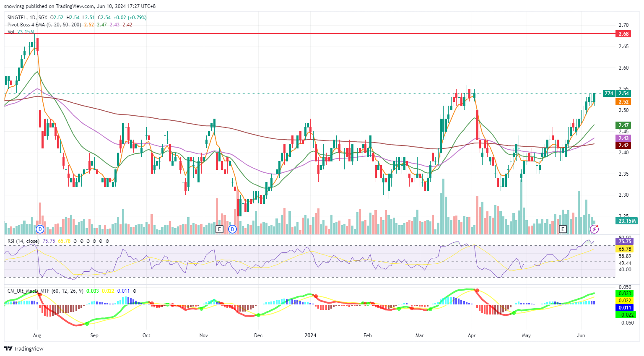Image resolution: width=644 pixels, height=356 pixels.
Task: Click the Sep label on the time axis
Action: (x=94, y=335)
